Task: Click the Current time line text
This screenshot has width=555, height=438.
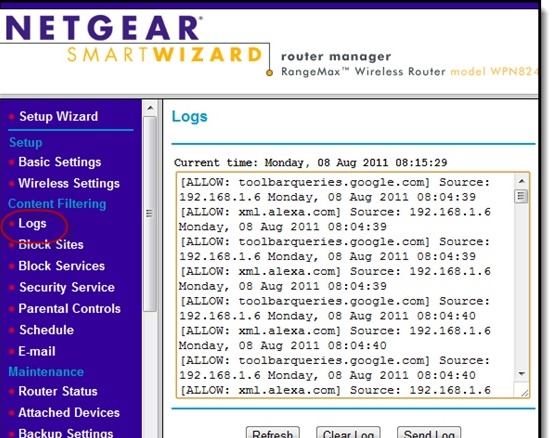Action: pos(311,163)
